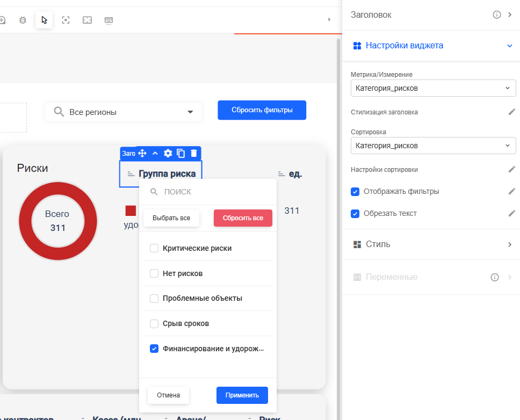
Task: Open widget settings gear icon
Action: click(168, 154)
